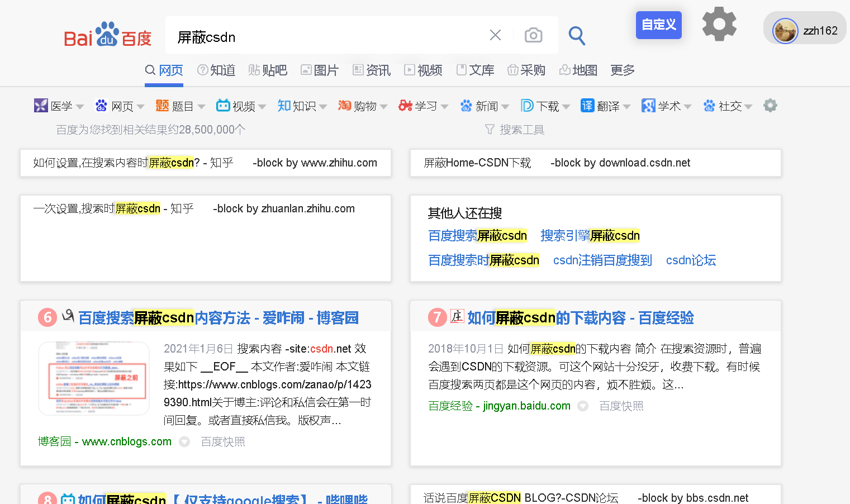Open related search csdn论坛
Screen dimensions: 850x504
pos(691,260)
